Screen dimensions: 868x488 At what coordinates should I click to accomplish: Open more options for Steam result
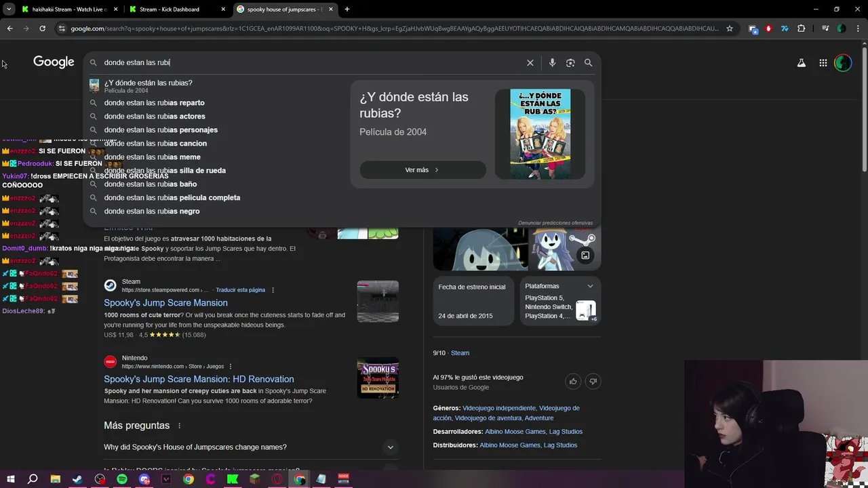273,290
